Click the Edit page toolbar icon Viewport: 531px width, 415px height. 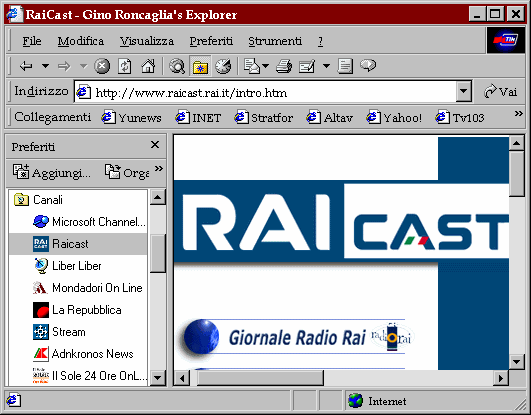(307, 66)
